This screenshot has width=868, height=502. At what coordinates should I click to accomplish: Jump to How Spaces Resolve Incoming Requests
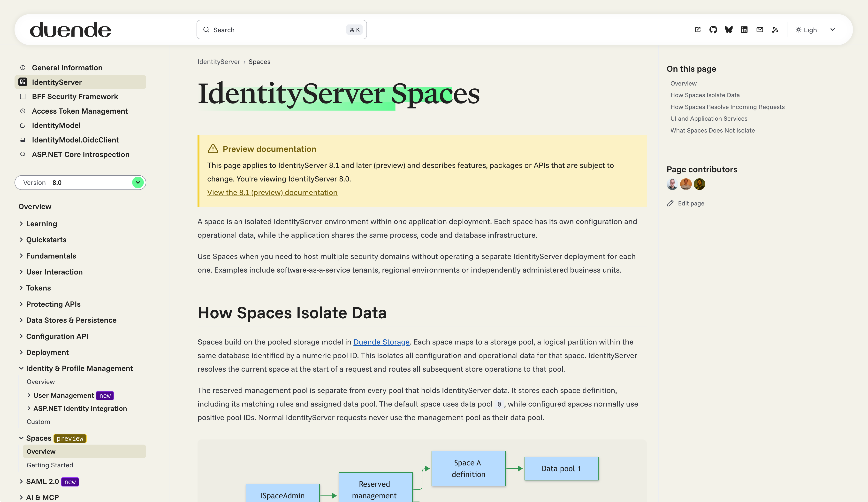727,107
